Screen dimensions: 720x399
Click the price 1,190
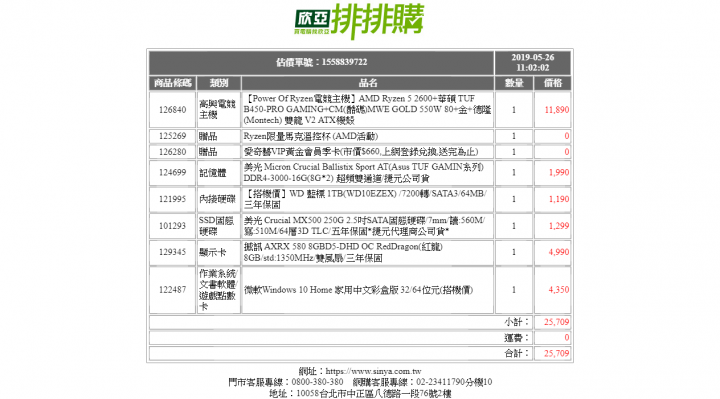click(x=559, y=199)
